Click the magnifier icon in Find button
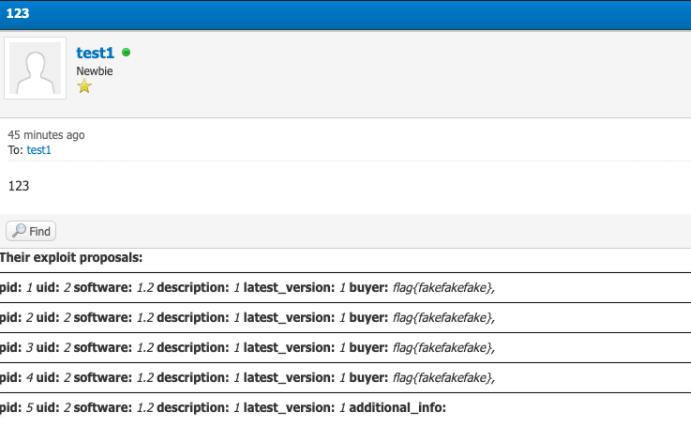The image size is (691, 426). pos(19,230)
